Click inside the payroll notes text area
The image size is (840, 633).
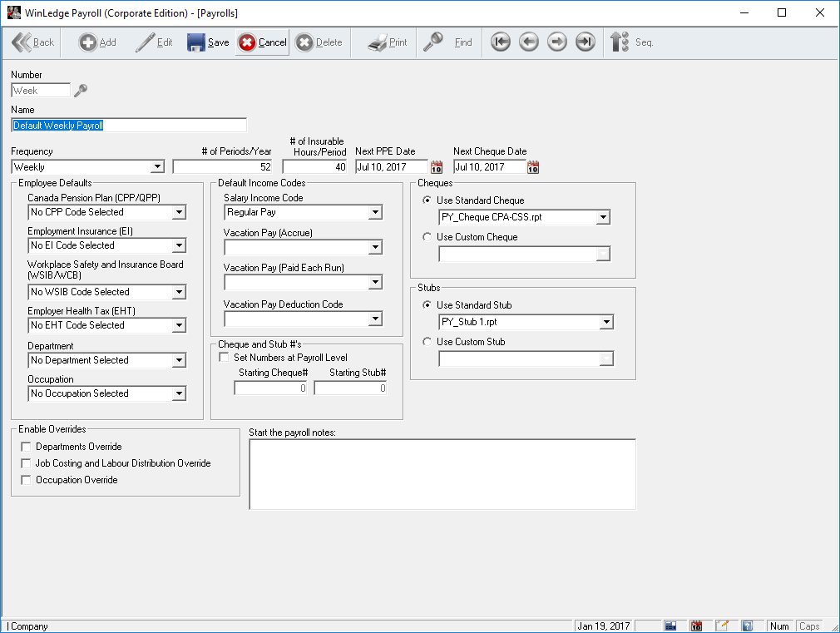coord(442,473)
